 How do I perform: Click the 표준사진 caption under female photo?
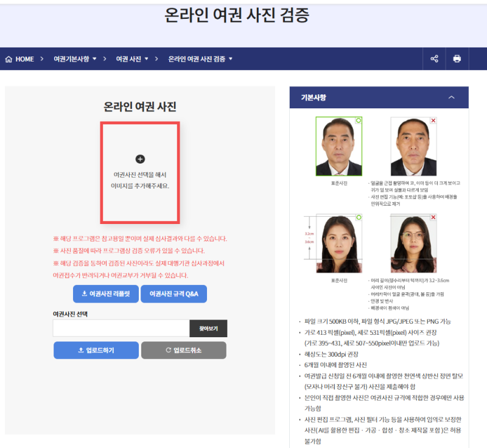coord(339,281)
